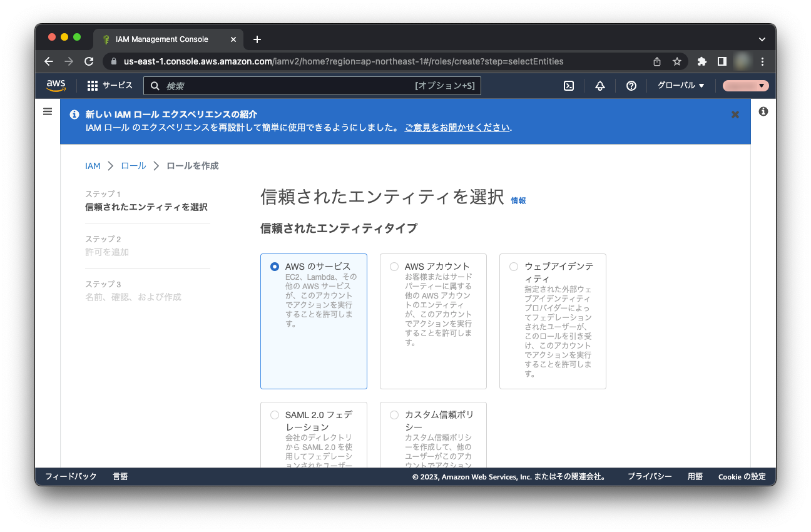
Task: Dismiss the new IAM role experience banner
Action: tap(735, 115)
